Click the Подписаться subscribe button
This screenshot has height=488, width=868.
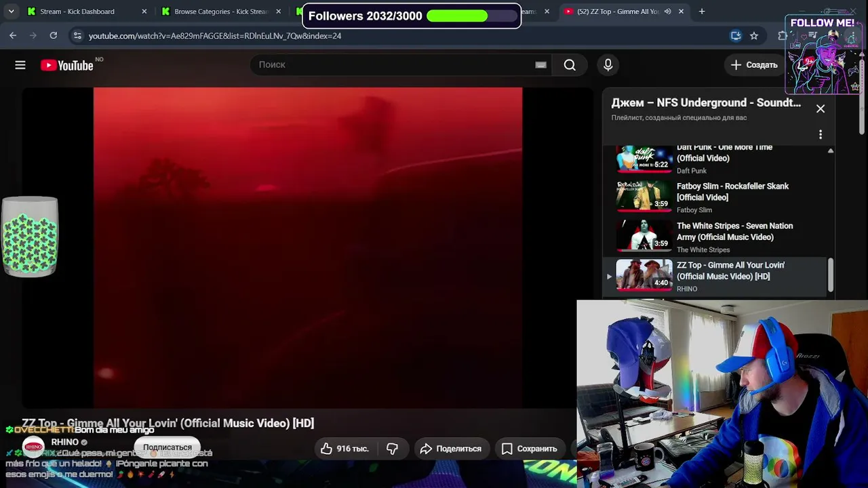(167, 447)
